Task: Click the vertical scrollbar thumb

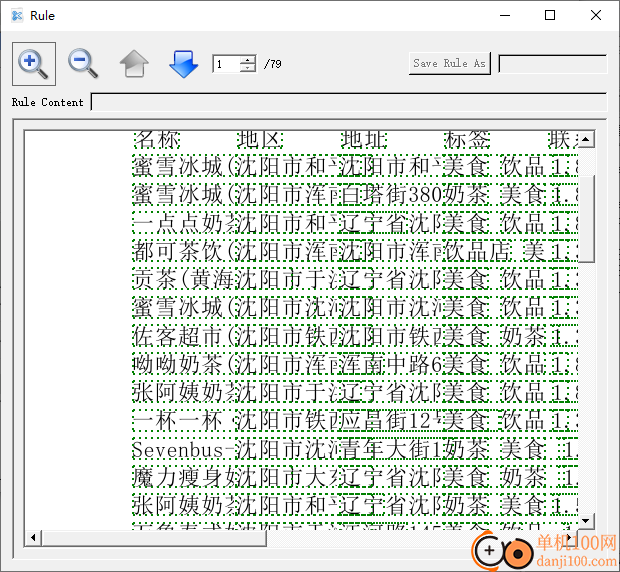Action: tap(586, 219)
